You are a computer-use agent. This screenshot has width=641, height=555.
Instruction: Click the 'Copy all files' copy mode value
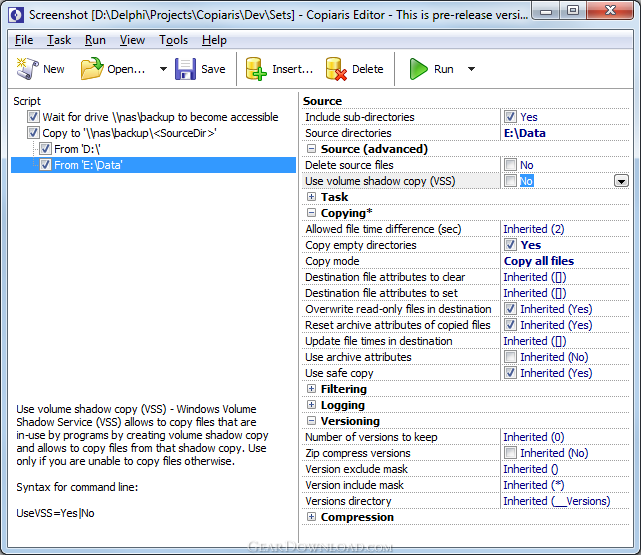tap(538, 261)
